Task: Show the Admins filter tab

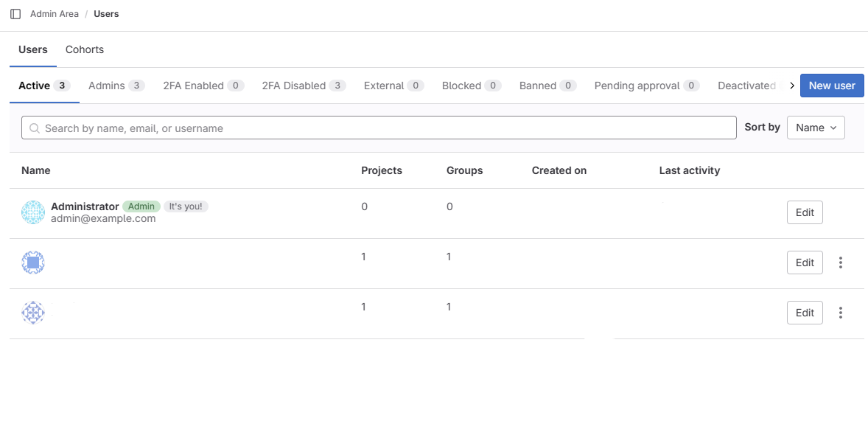Action: [x=117, y=86]
